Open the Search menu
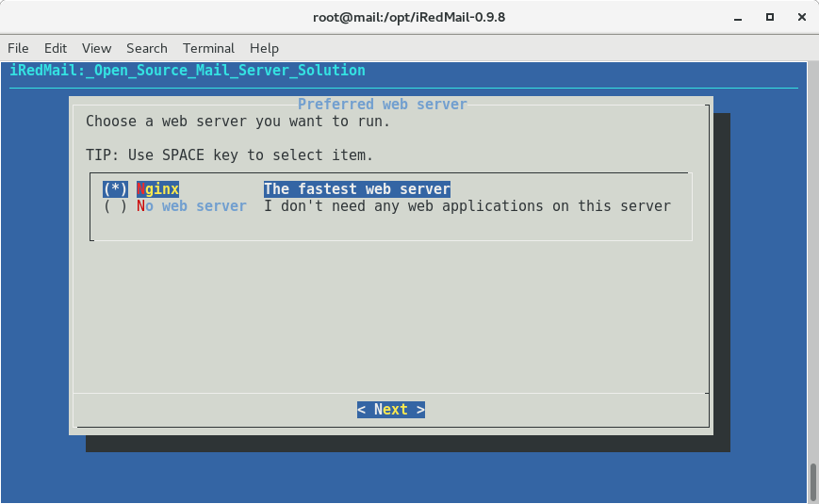Screen dimensions: 819x504 click(x=147, y=48)
